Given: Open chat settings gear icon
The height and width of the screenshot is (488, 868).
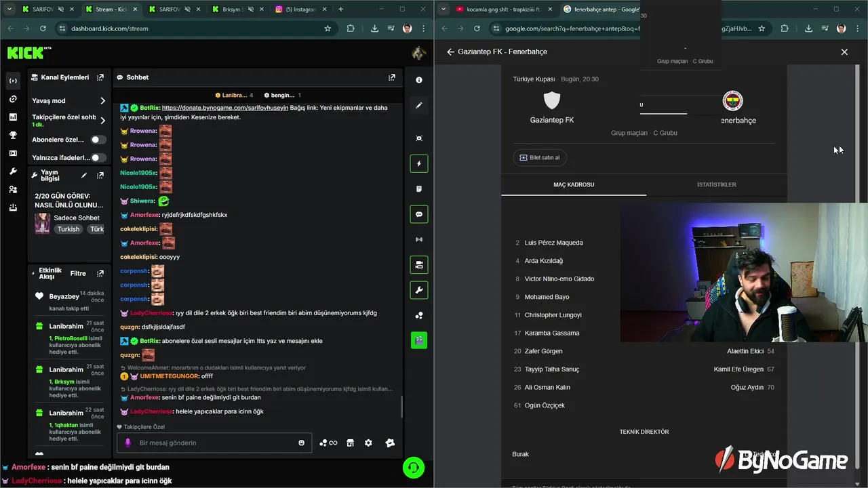Looking at the screenshot, I should click(368, 443).
